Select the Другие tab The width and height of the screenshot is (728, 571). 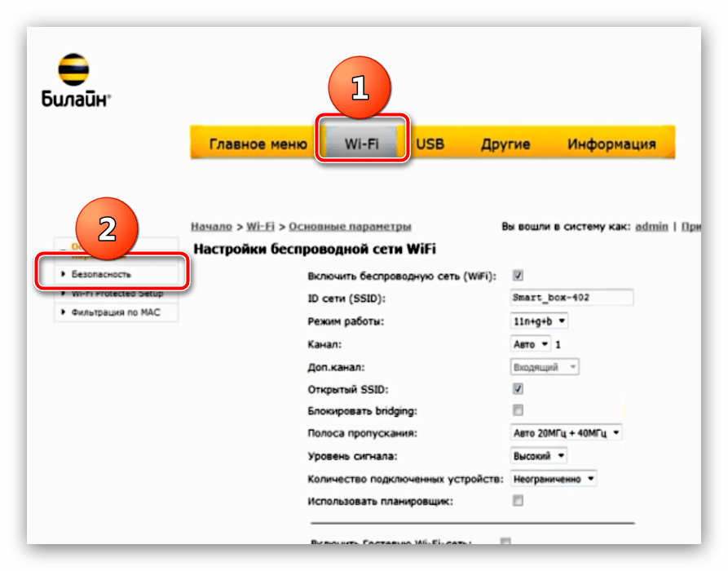505,144
